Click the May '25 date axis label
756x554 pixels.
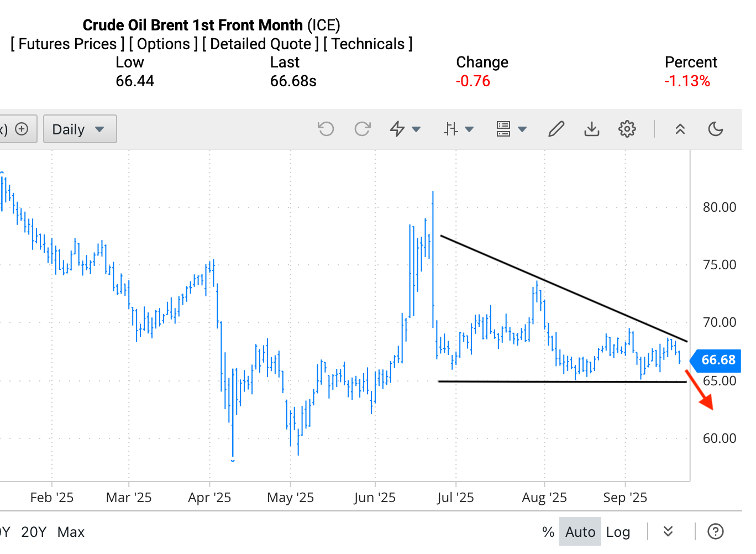pyautogui.click(x=290, y=498)
